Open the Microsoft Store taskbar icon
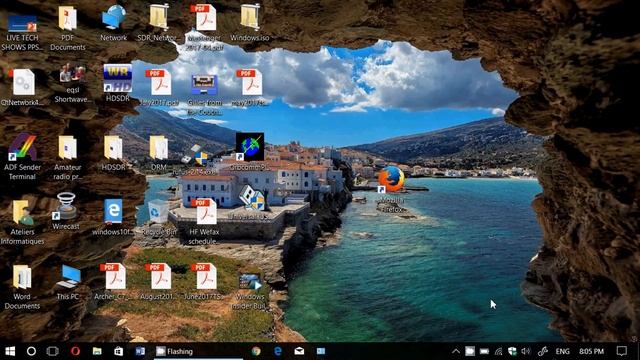The width and height of the screenshot is (640, 360). point(118,351)
